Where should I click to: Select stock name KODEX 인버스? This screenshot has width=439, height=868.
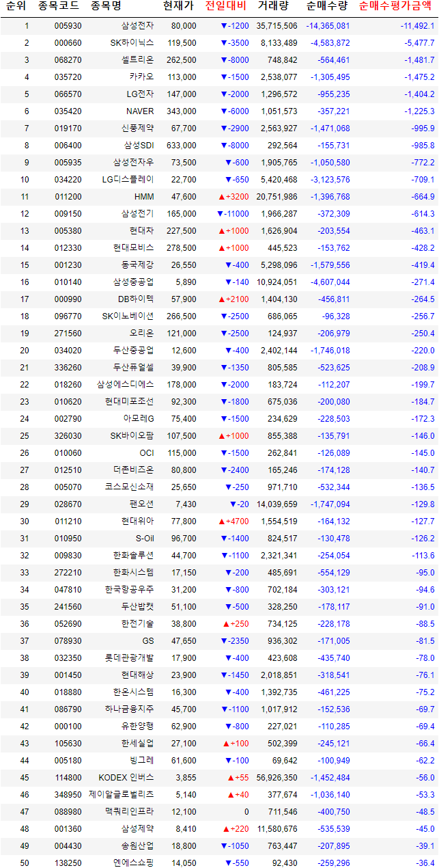point(126,778)
